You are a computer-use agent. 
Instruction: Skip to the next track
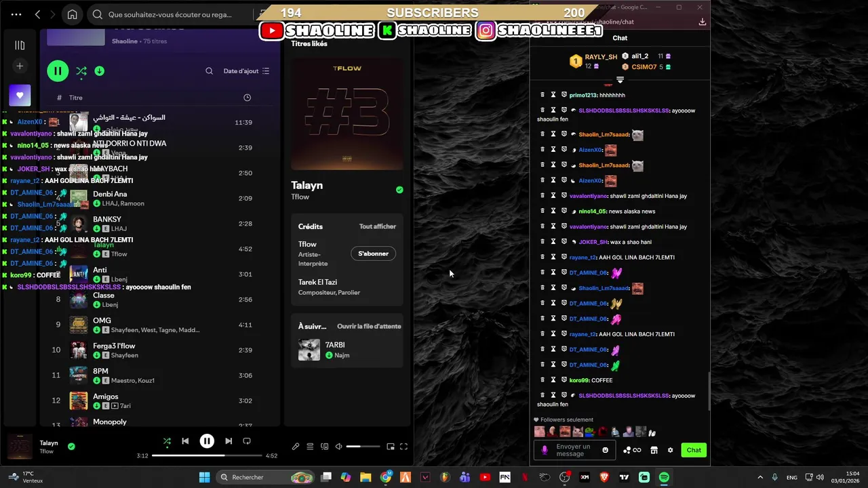(x=229, y=441)
